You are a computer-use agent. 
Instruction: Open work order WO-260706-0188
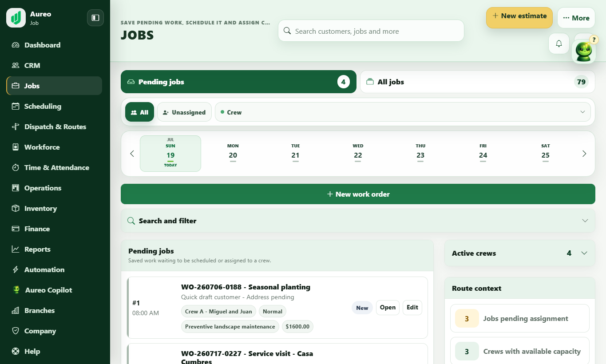[388, 308]
